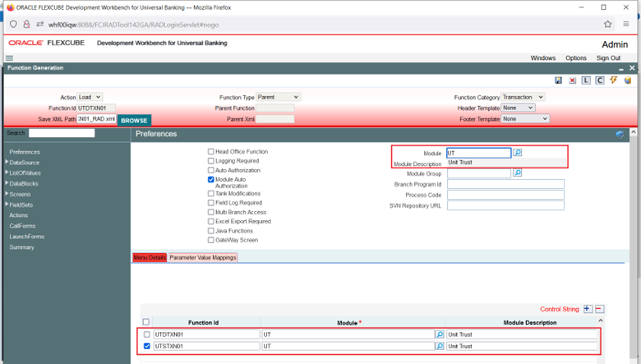Click the save floppy disk toolbar icon
This screenshot has width=641, height=364.
coord(558,81)
